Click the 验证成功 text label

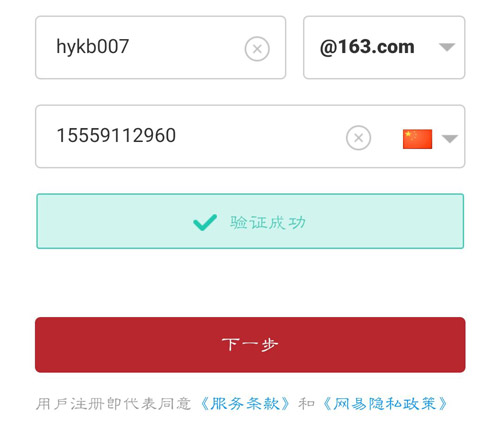(268, 222)
